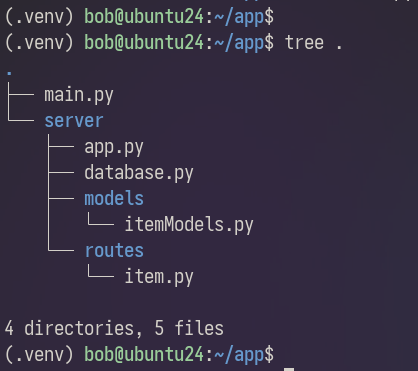Click the main.py entry in tree output
418x371 pixels.
pos(79,96)
